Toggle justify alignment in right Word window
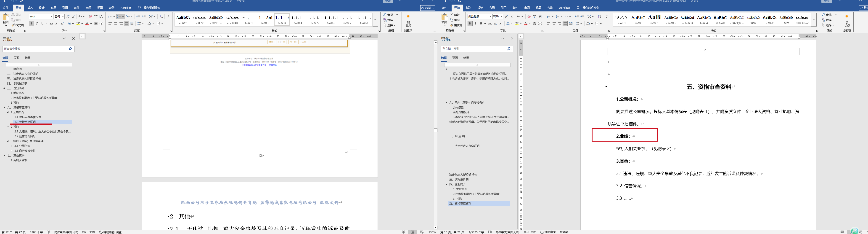Viewport: 868px width, 234px height. [x=565, y=24]
